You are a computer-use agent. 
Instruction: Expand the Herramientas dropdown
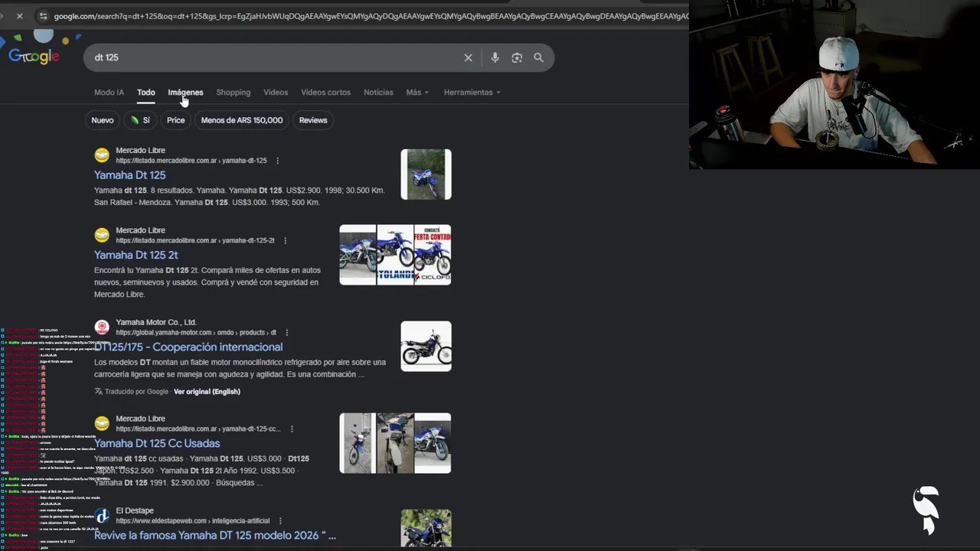pyautogui.click(x=472, y=93)
